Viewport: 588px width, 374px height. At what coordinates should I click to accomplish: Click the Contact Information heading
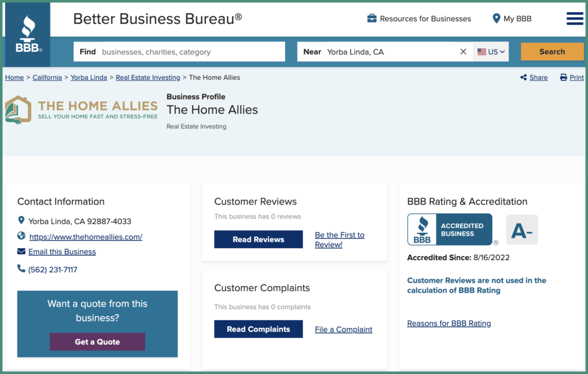coord(61,202)
